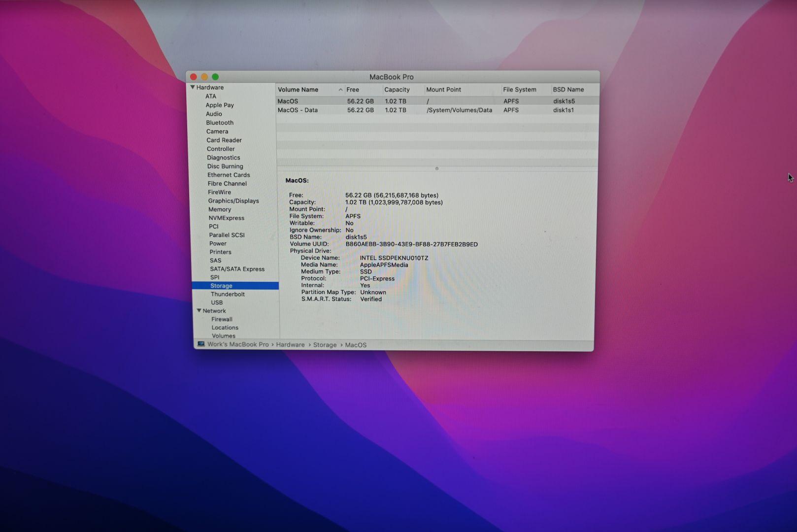The image size is (797, 532).
Task: Open the USB hardware category
Action: (217, 302)
